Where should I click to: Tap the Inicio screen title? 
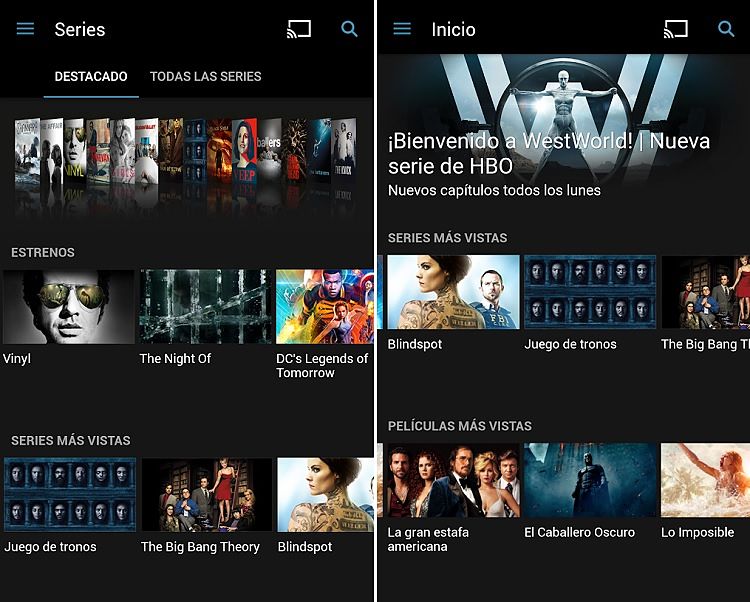tap(453, 30)
